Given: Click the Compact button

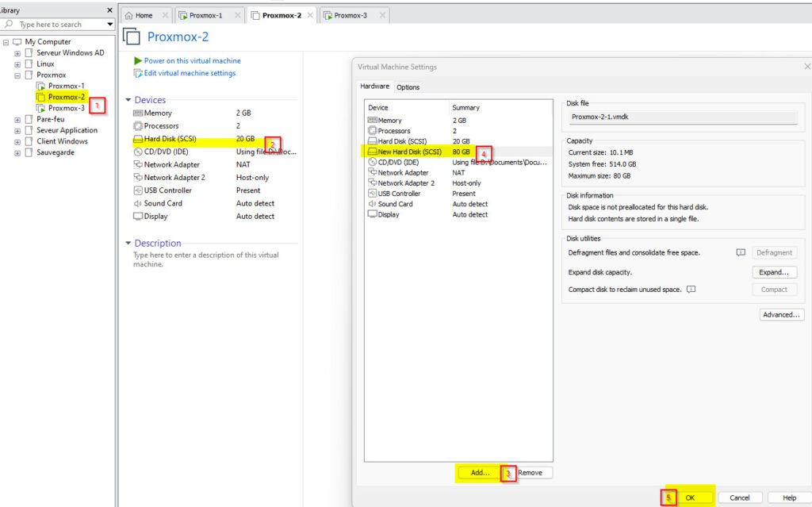Looking at the screenshot, I should point(774,290).
